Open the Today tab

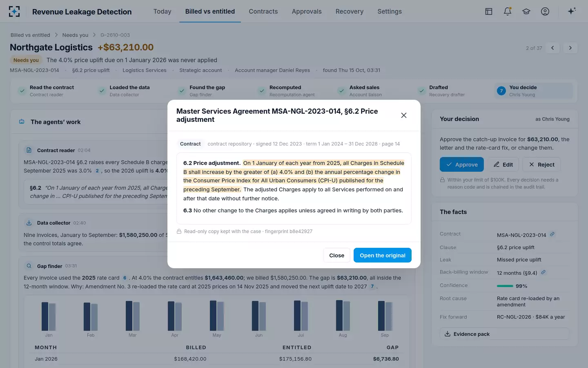[162, 11]
